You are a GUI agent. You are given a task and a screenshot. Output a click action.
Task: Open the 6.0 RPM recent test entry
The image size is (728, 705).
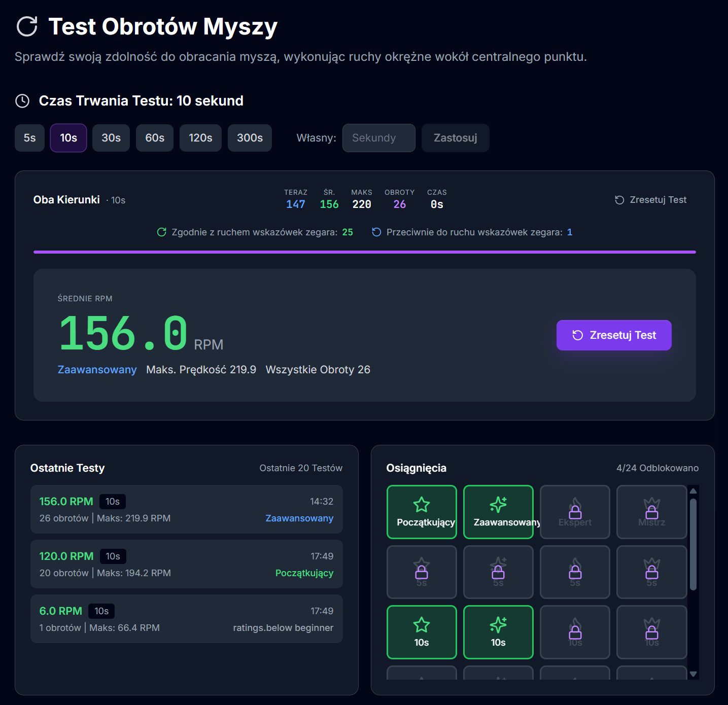tap(187, 619)
